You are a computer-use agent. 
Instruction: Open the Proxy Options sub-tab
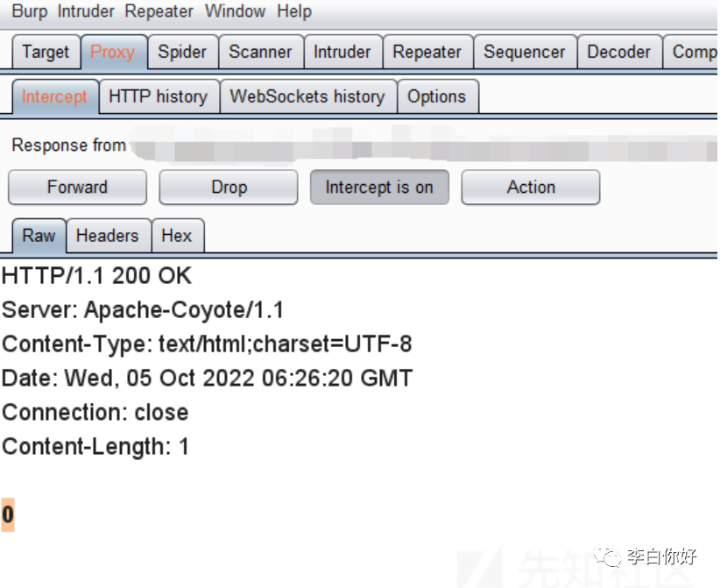point(438,96)
